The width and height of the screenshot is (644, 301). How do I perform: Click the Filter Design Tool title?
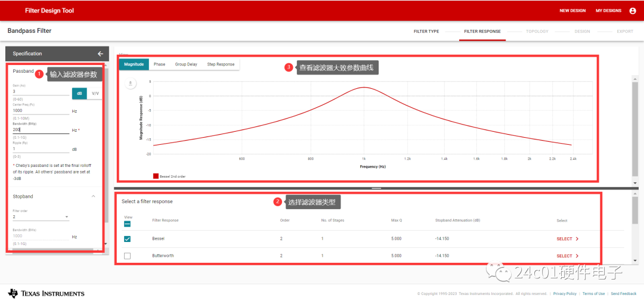point(49,11)
